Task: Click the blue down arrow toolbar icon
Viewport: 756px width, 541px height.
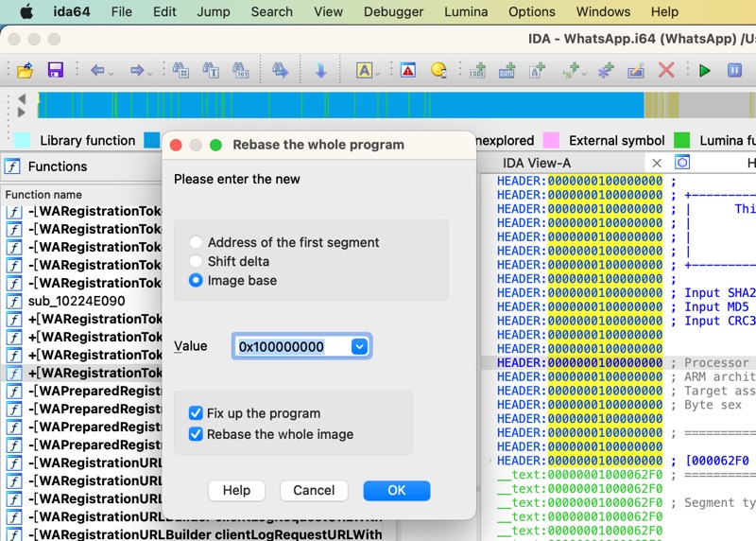Action: (320, 70)
